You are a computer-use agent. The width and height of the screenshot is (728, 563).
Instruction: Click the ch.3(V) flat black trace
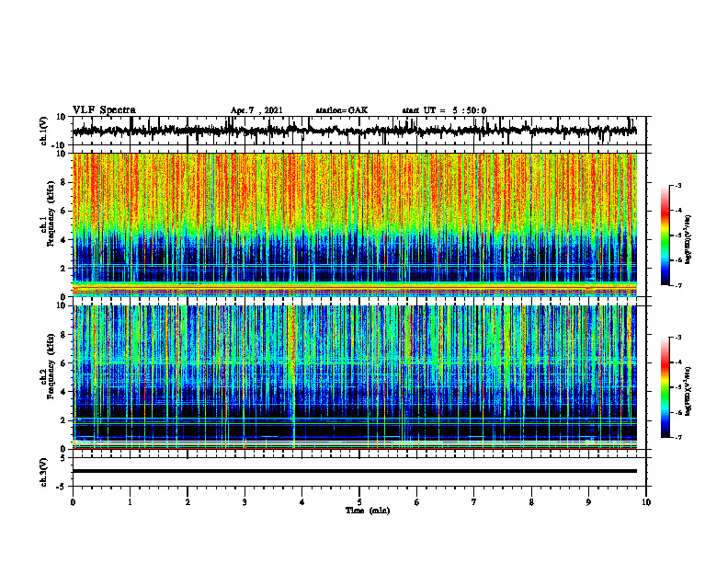click(355, 471)
